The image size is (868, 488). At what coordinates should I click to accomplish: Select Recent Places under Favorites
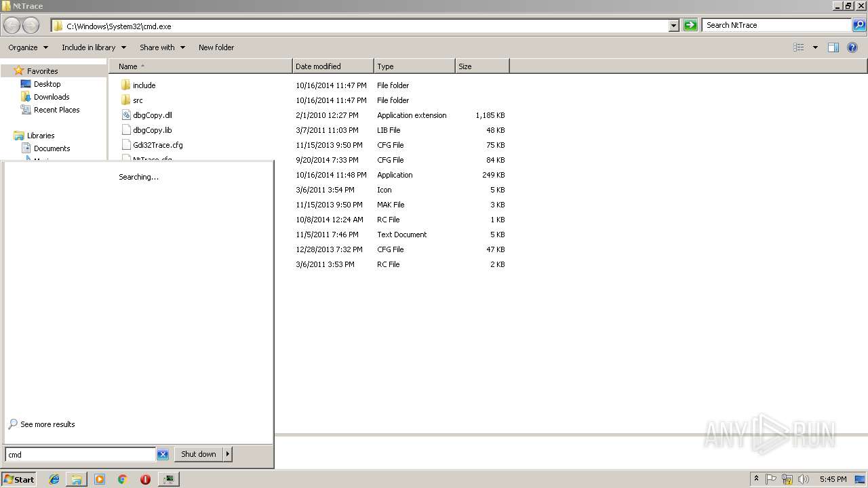point(57,110)
